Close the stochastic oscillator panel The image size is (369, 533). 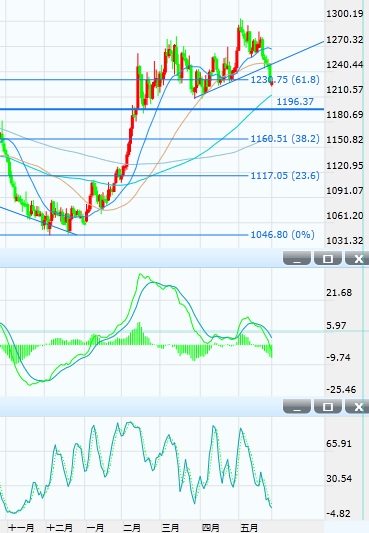[357, 407]
